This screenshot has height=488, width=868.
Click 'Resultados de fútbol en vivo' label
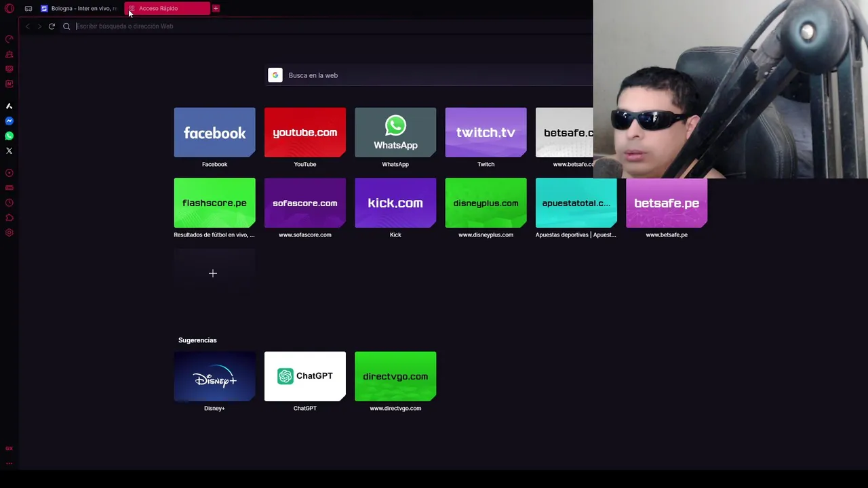(214, 235)
